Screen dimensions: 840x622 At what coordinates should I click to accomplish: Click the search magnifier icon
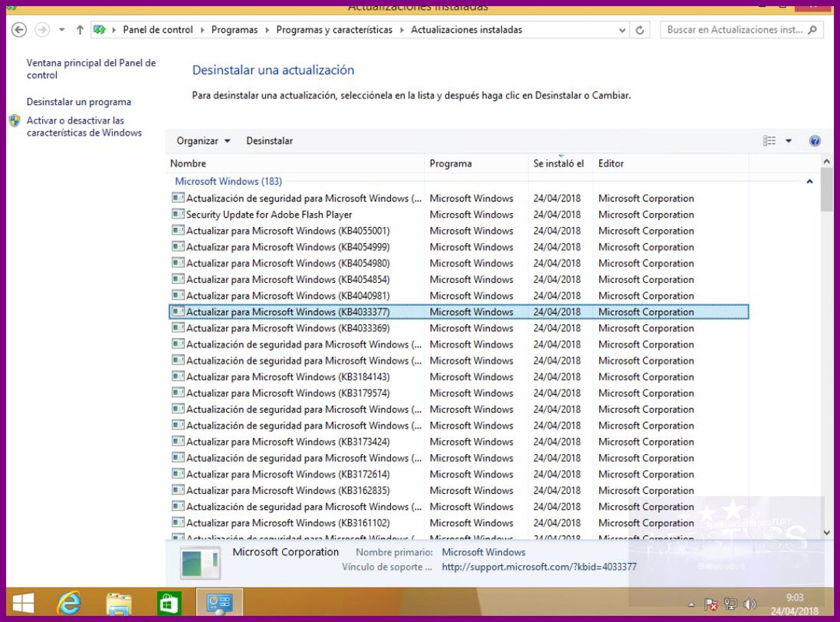pos(812,30)
